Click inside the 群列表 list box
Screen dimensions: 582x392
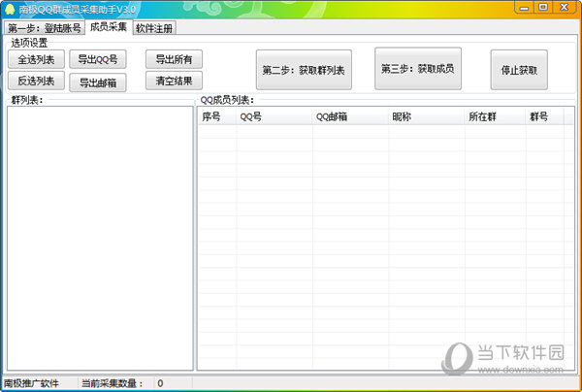click(100, 238)
